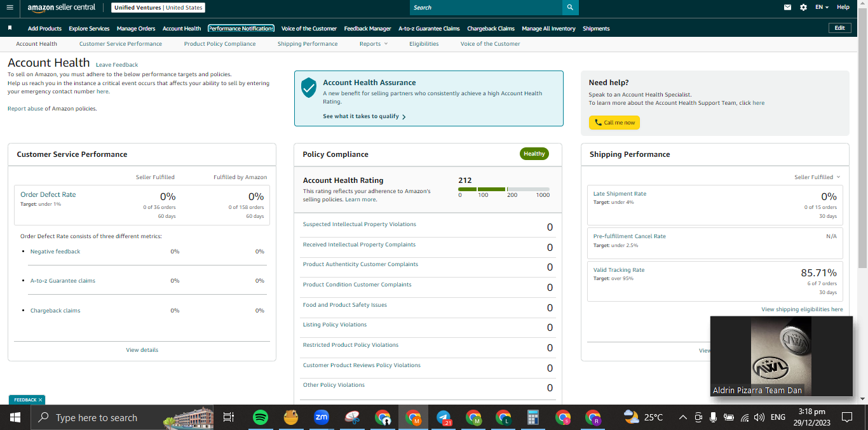Open the Wi-Fi network tray icon

744,417
